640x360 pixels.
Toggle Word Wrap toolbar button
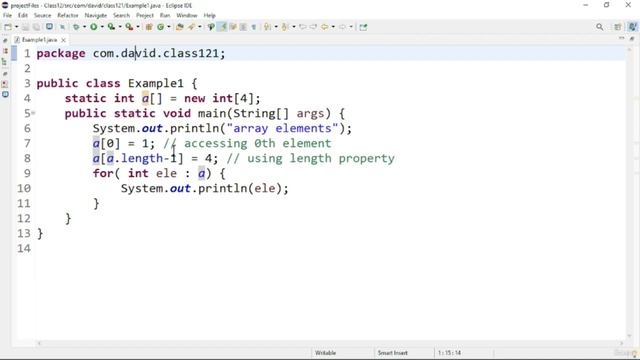[x=233, y=27]
